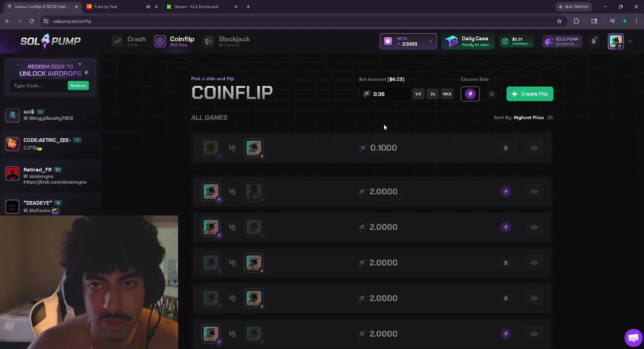Open the Chrome extensions puzzle icon
Screen dimensions: 644x349
(576, 21)
